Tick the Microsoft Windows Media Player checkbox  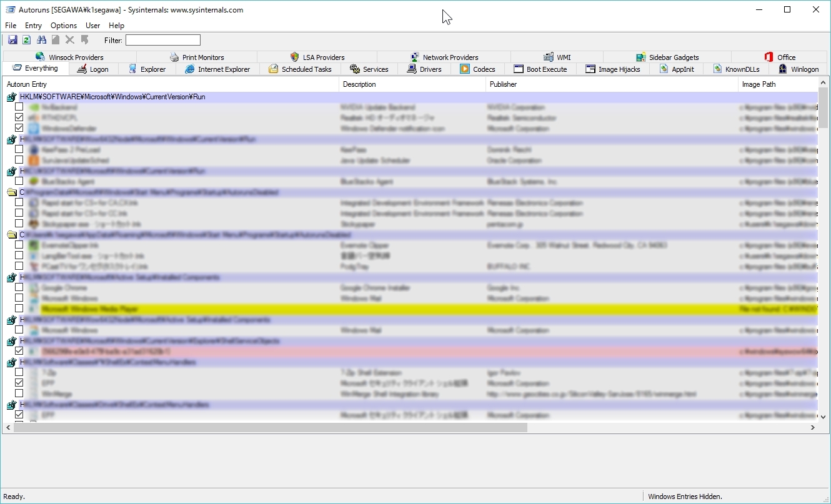coord(19,309)
